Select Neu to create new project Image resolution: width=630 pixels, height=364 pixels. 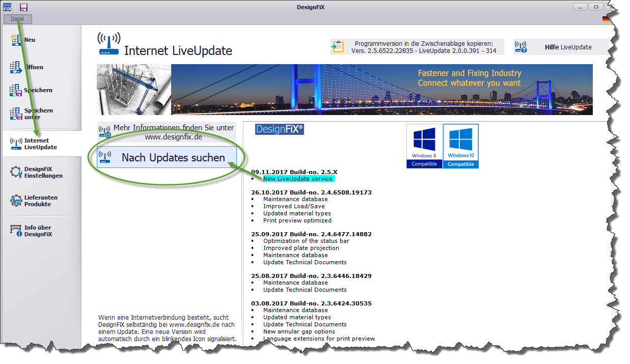[30, 40]
